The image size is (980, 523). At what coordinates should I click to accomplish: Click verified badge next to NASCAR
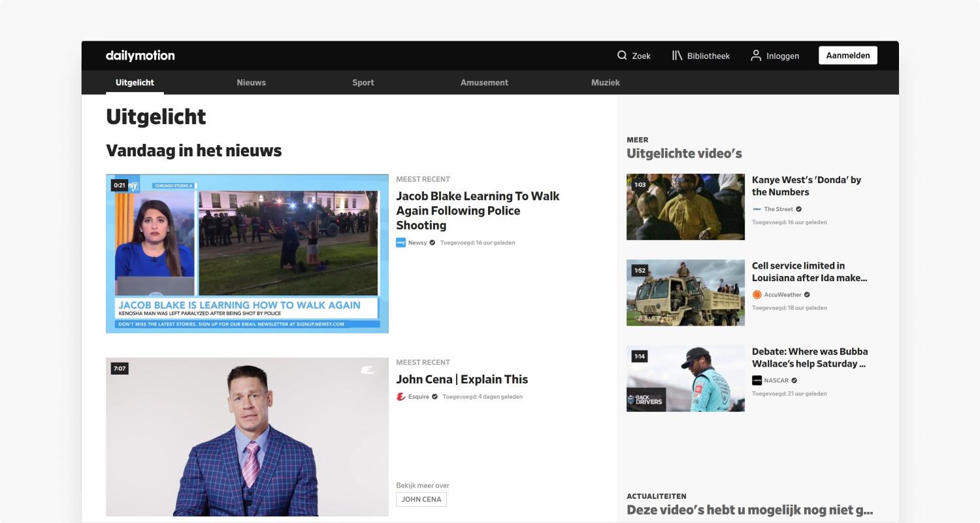click(x=794, y=380)
